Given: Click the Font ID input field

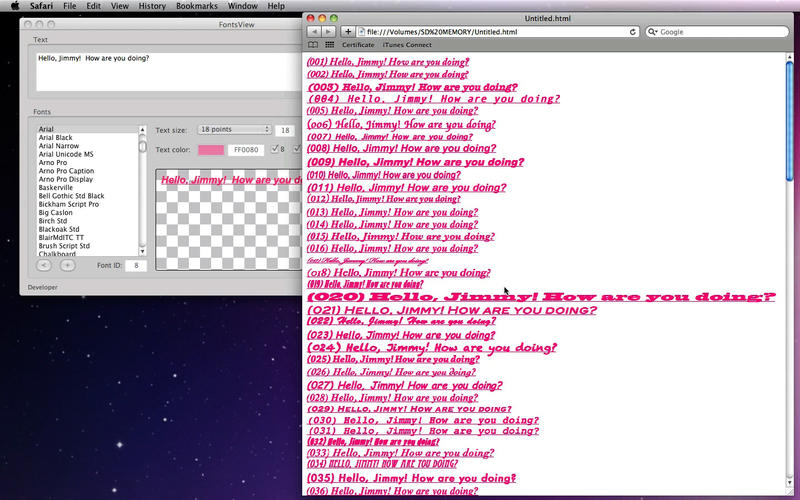Looking at the screenshot, I should coord(136,265).
